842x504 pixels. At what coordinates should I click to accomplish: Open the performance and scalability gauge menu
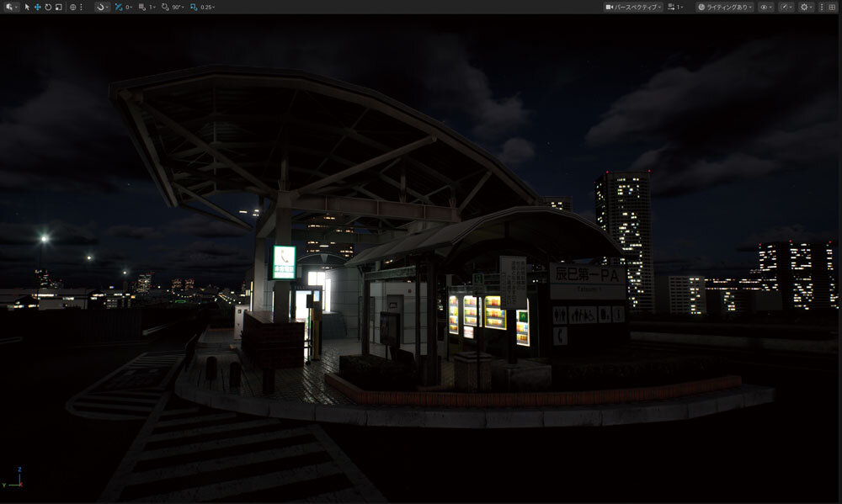click(786, 7)
